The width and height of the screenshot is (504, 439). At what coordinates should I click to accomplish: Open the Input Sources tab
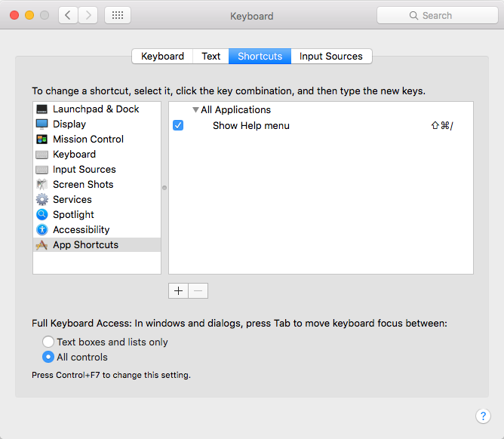331,57
